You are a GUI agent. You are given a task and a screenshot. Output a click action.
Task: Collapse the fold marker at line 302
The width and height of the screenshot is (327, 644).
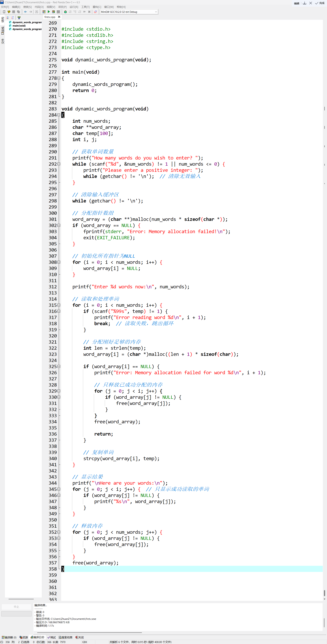pyautogui.click(x=59, y=225)
